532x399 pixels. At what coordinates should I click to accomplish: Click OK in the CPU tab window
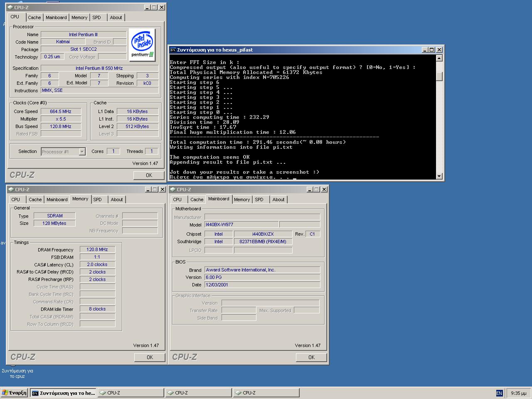pos(149,175)
